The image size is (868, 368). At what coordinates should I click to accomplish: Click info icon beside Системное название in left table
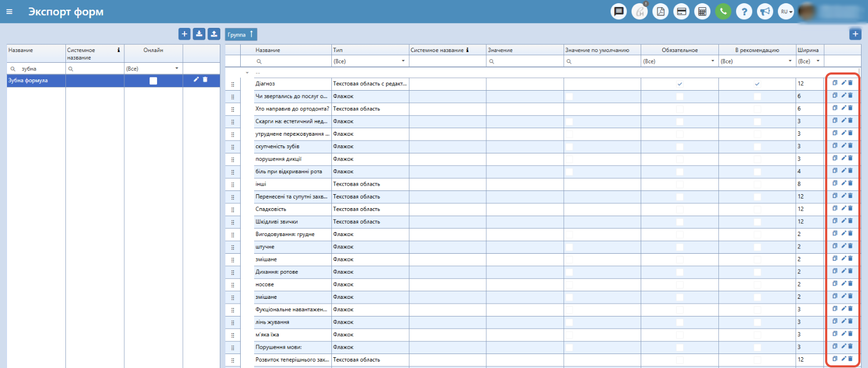(118, 50)
